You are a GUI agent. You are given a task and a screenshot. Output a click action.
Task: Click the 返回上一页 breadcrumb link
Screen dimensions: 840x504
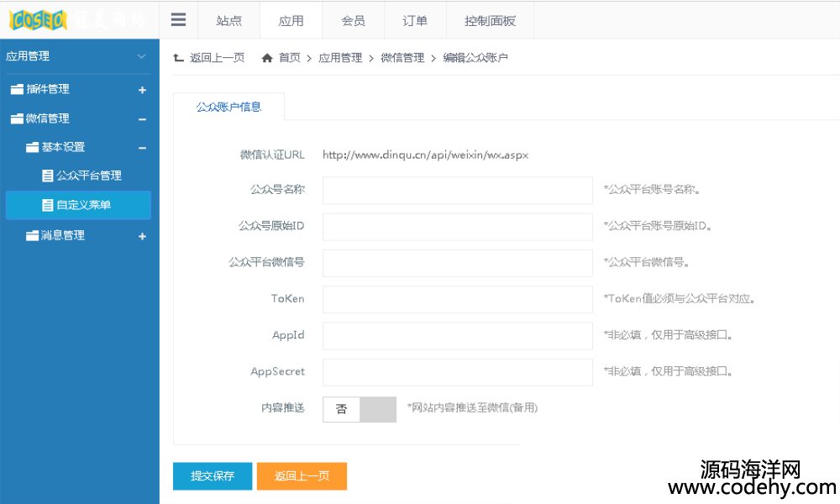coord(217,57)
